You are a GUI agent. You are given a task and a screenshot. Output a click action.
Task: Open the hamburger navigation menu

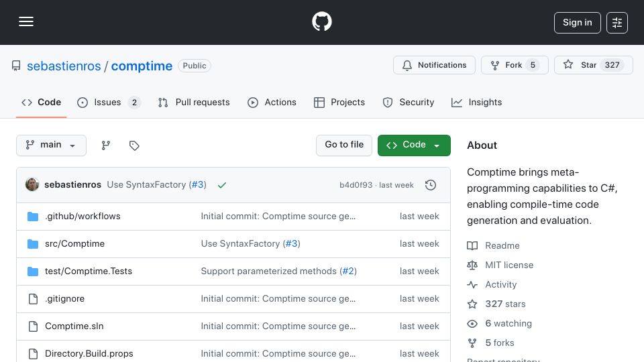(x=26, y=21)
